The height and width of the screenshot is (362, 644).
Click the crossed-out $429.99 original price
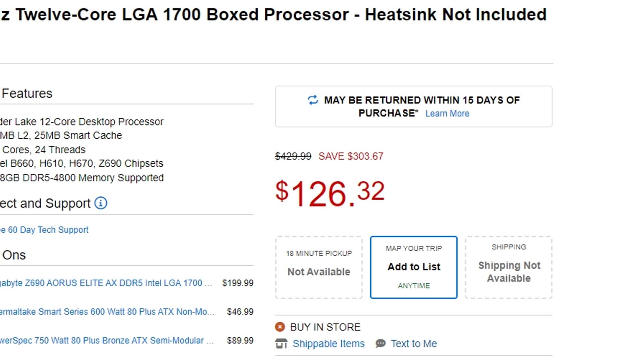[293, 156]
